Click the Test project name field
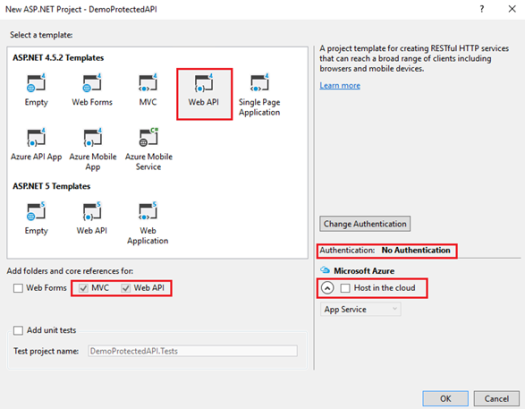 [193, 351]
